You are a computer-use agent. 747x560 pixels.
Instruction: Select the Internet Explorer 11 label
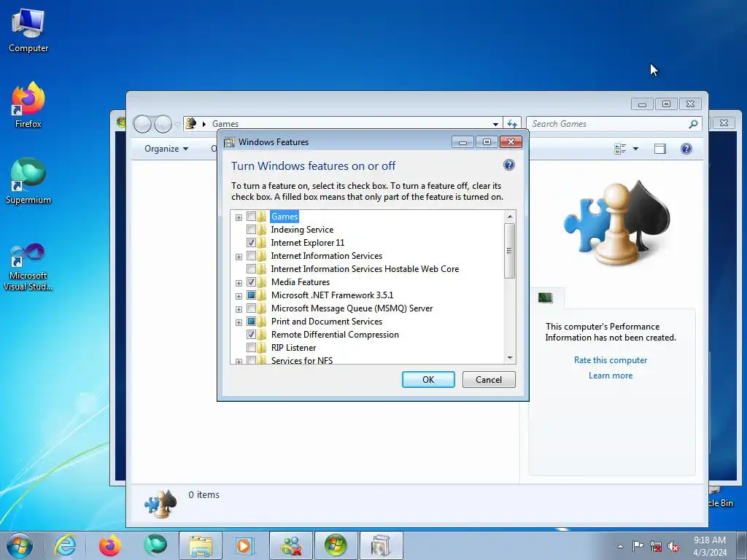[x=307, y=242]
